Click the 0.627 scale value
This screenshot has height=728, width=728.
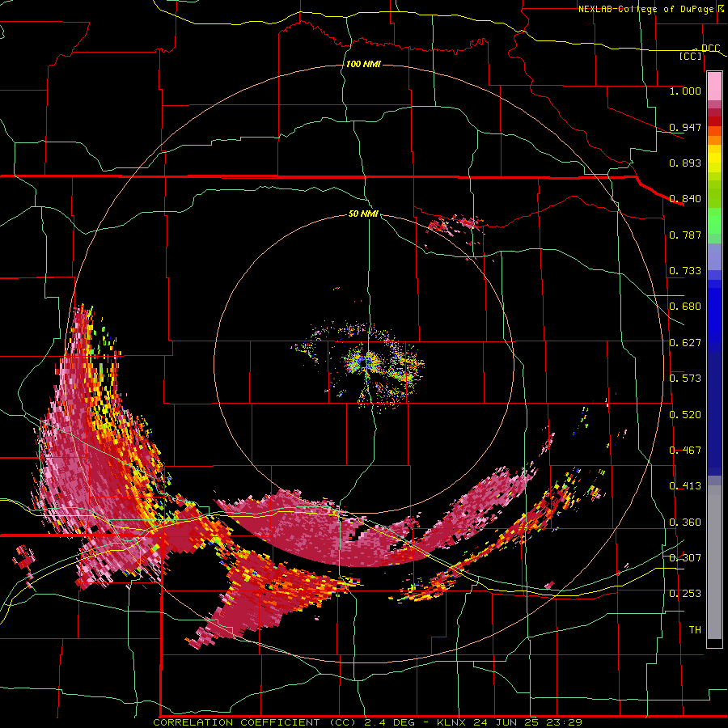pyautogui.click(x=685, y=343)
